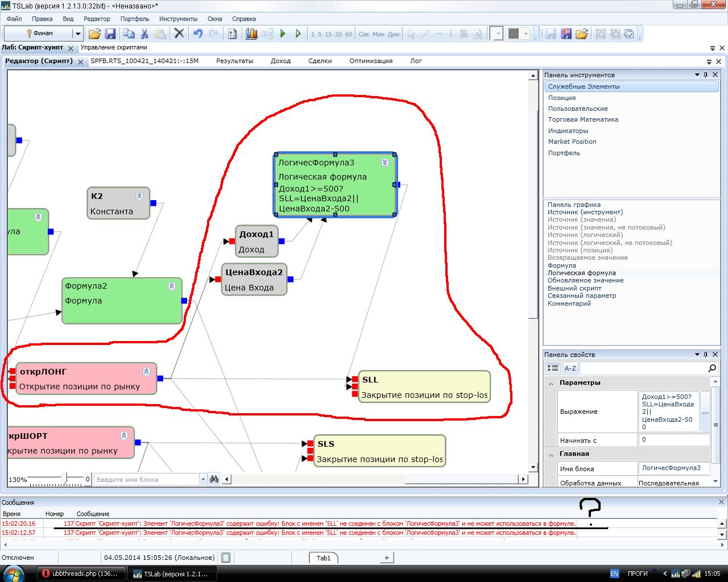Click the save floppy disk icon
The width and height of the screenshot is (728, 582).
tap(110, 34)
